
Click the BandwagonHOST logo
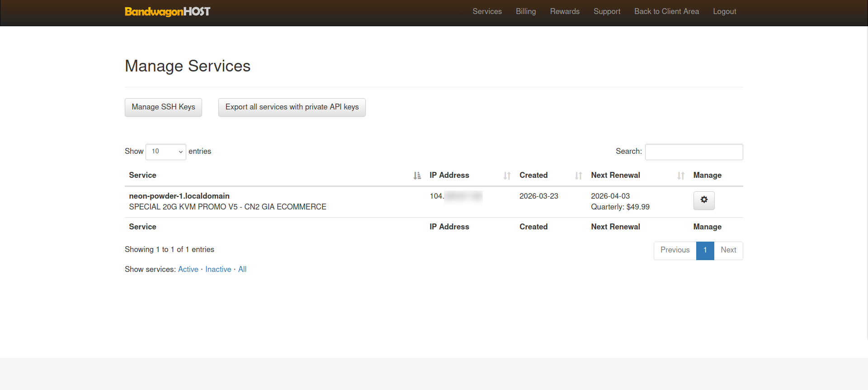tap(167, 12)
